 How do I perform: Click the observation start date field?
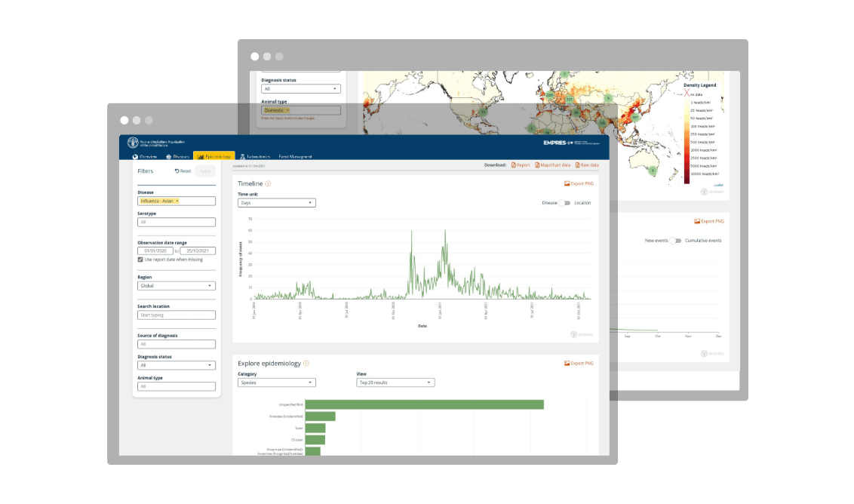tap(155, 251)
